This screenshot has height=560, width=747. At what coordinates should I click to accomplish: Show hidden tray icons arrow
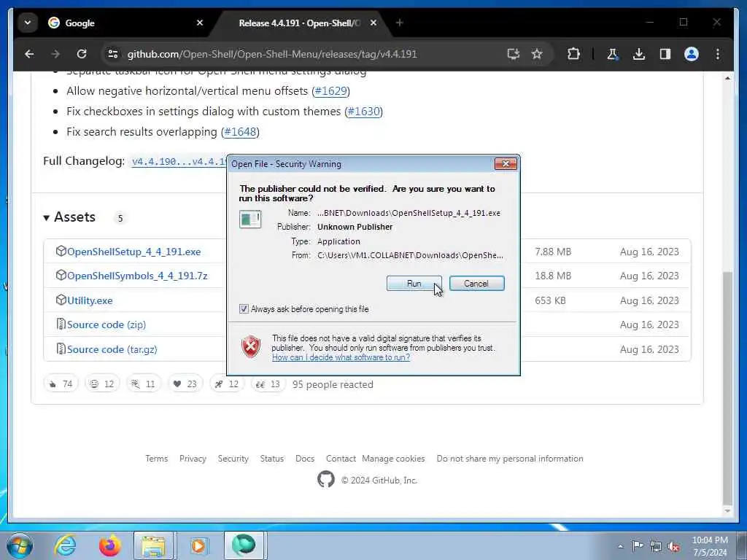point(620,546)
